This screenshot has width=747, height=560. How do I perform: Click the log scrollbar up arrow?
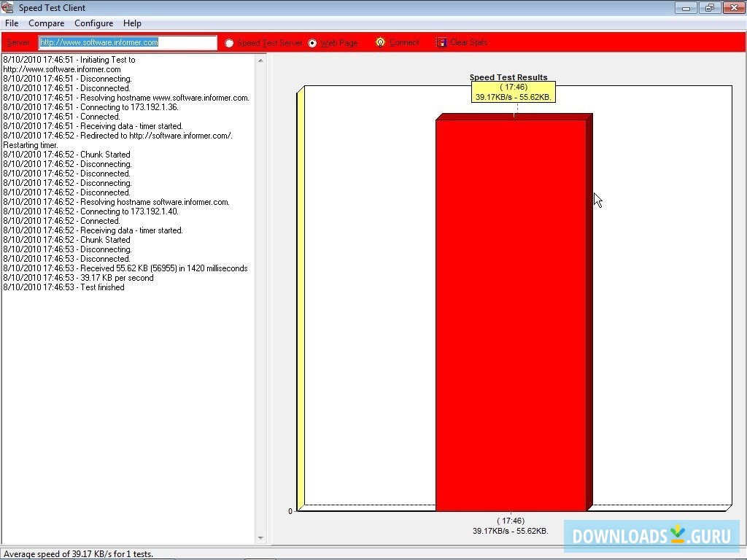(x=260, y=59)
